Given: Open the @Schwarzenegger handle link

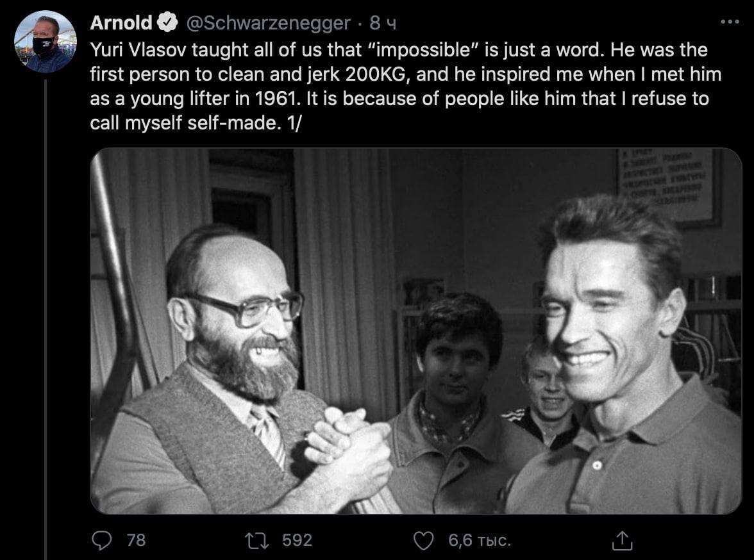Looking at the screenshot, I should (x=268, y=23).
